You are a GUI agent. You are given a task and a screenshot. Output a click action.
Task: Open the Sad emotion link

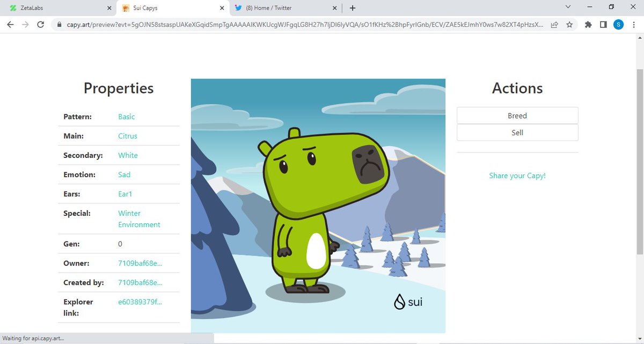(x=124, y=174)
